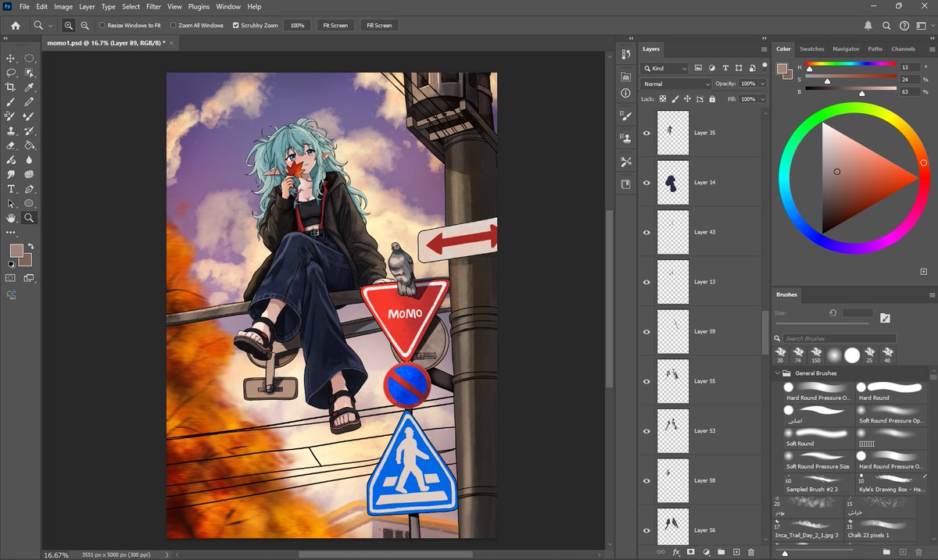Swap foreground and background colors
This screenshot has width=938, height=560.
point(30,246)
